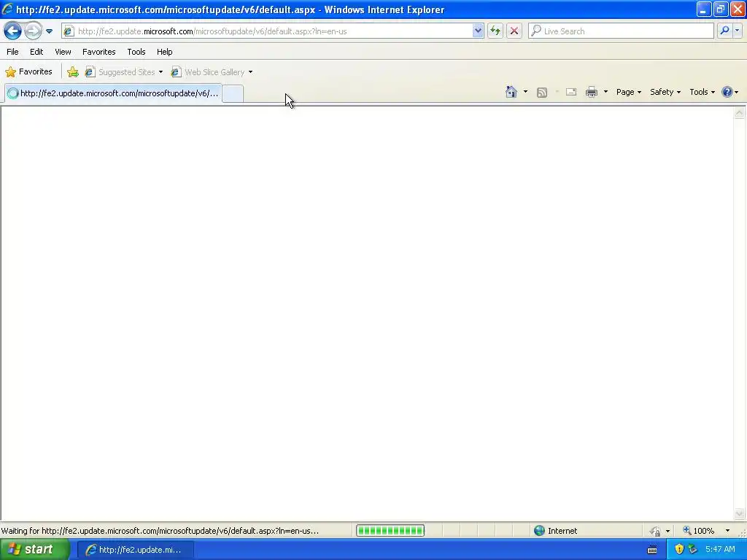Click the Home icon
747x560 pixels.
(x=511, y=92)
